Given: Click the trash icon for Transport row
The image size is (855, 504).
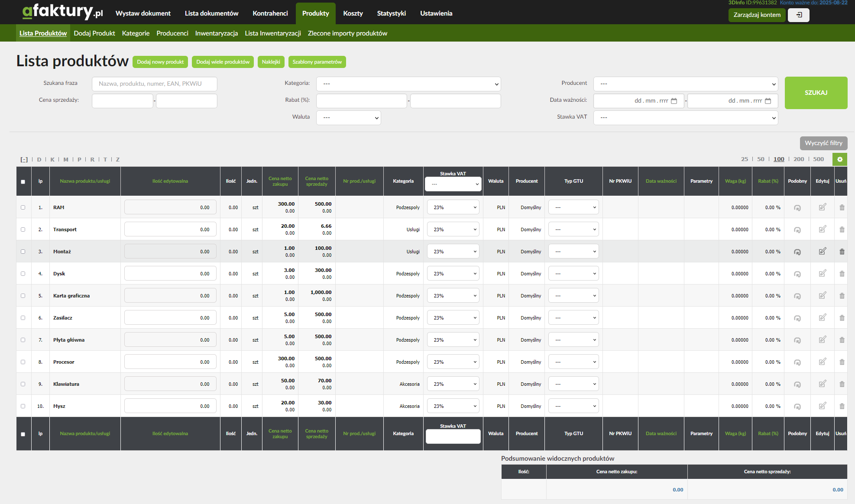Looking at the screenshot, I should coord(842,229).
